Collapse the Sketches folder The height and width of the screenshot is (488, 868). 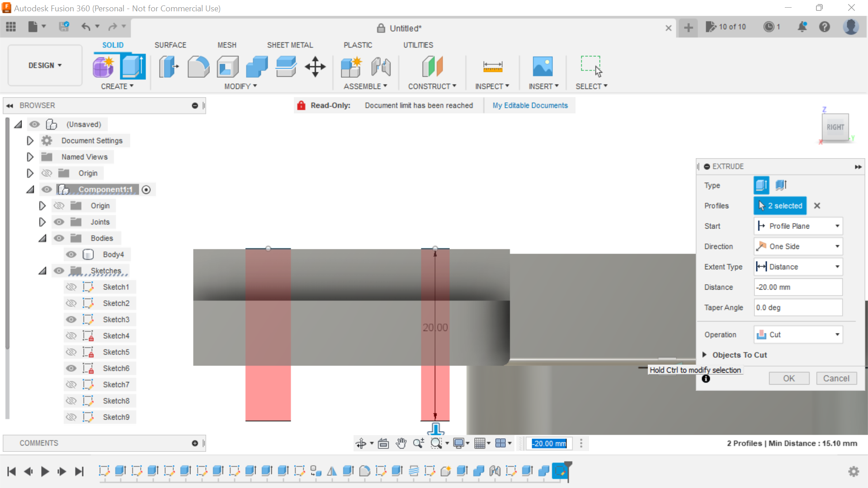(x=42, y=271)
